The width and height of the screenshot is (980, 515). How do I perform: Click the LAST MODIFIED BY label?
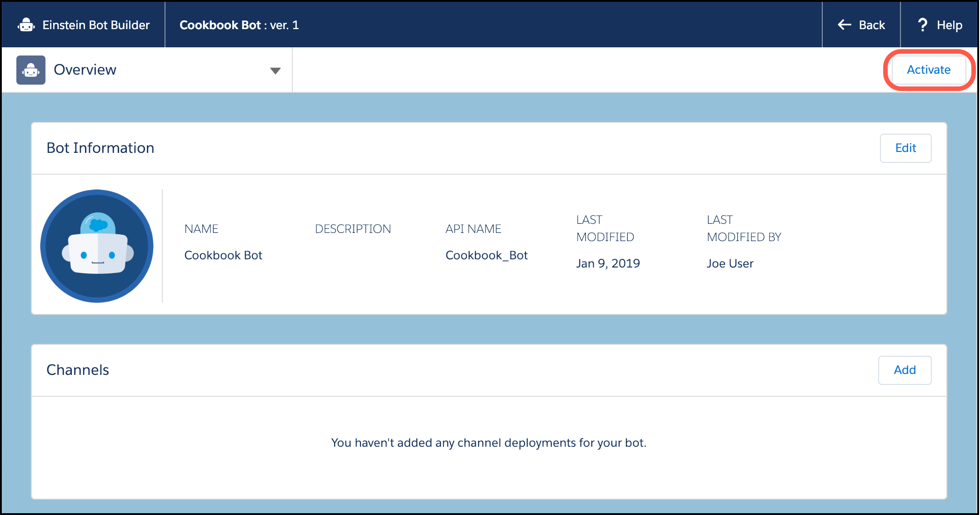(x=744, y=228)
